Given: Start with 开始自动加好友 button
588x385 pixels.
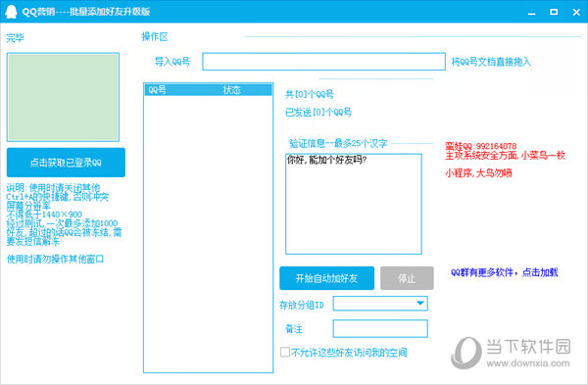Looking at the screenshot, I should coord(326,278).
